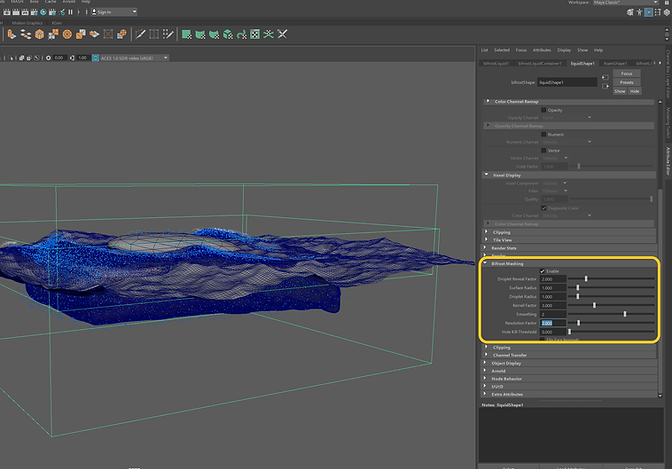672x469 pixels.
Task: Click the green square shelf icon
Action: (186, 34)
